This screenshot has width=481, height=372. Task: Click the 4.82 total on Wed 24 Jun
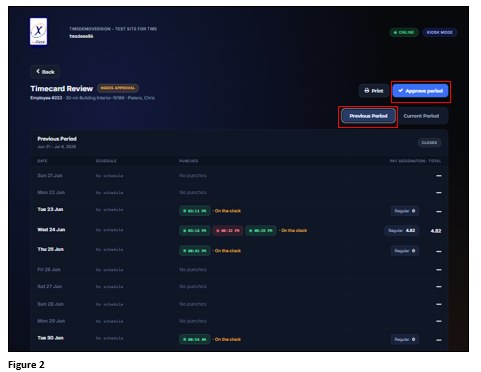436,231
